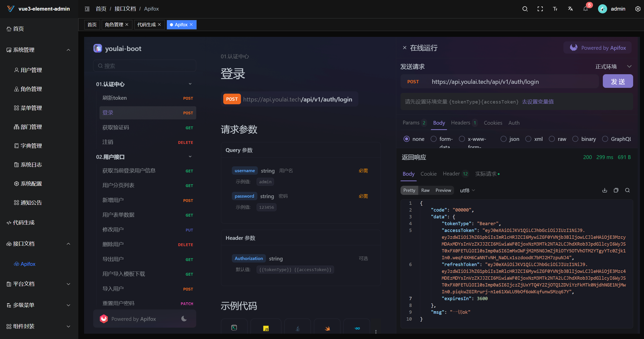
Task: Open the language translation switcher
Action: point(571,9)
